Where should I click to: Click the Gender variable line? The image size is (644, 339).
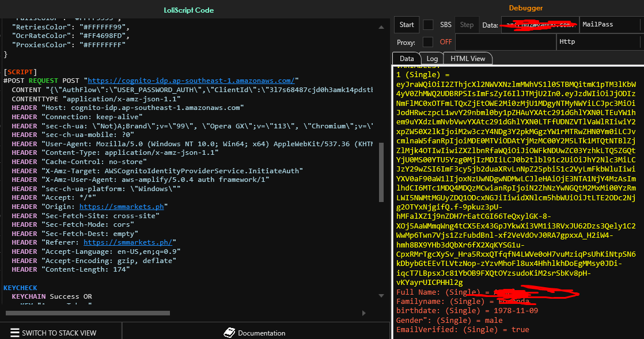click(449, 320)
